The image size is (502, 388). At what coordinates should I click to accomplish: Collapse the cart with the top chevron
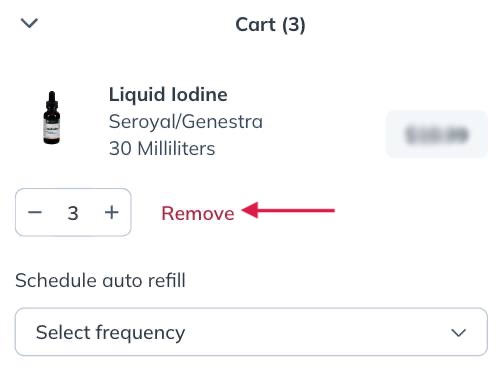tap(29, 23)
